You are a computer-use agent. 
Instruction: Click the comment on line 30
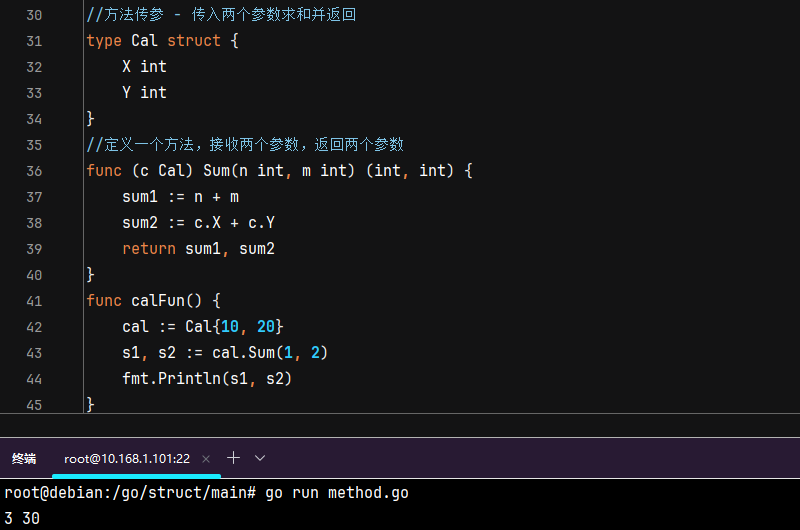[220, 15]
